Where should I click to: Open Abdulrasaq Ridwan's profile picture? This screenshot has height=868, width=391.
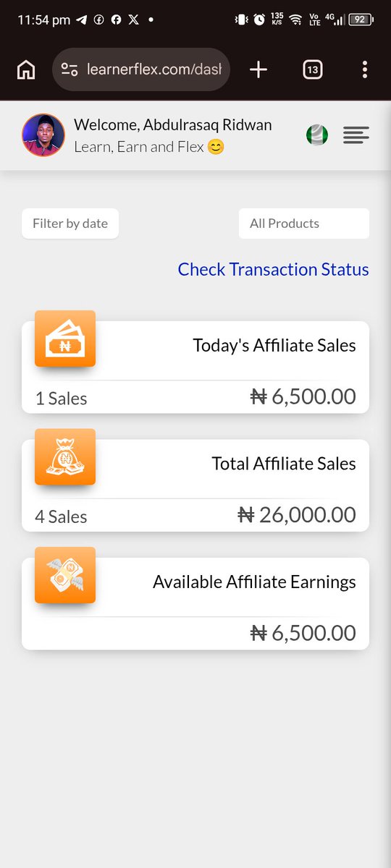[x=43, y=135]
